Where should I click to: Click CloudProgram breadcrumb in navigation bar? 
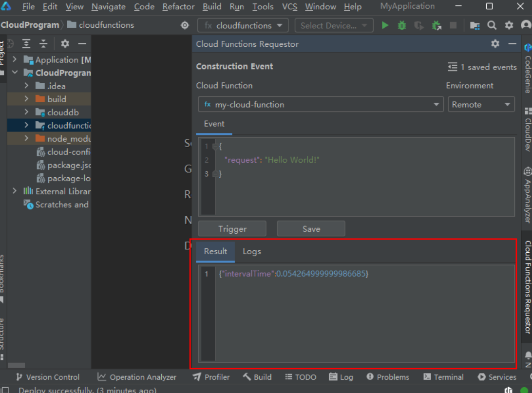tap(30, 25)
